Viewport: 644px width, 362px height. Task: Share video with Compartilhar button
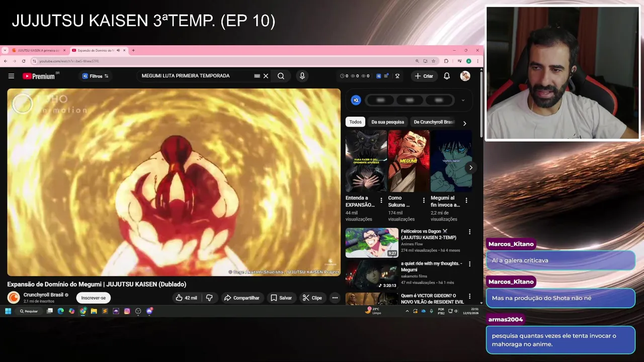[242, 298]
